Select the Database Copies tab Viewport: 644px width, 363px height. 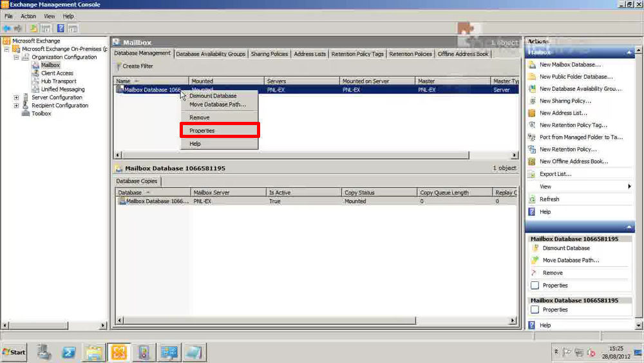click(x=137, y=181)
